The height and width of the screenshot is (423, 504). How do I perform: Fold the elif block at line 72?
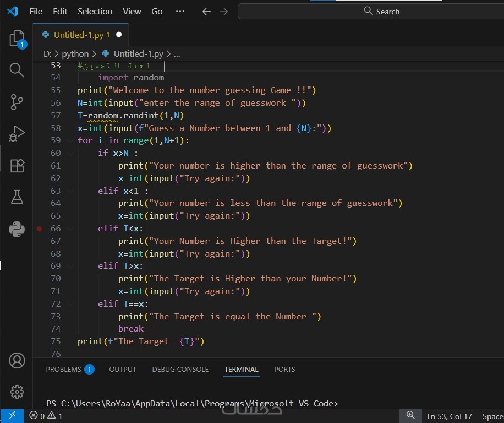tap(70, 304)
